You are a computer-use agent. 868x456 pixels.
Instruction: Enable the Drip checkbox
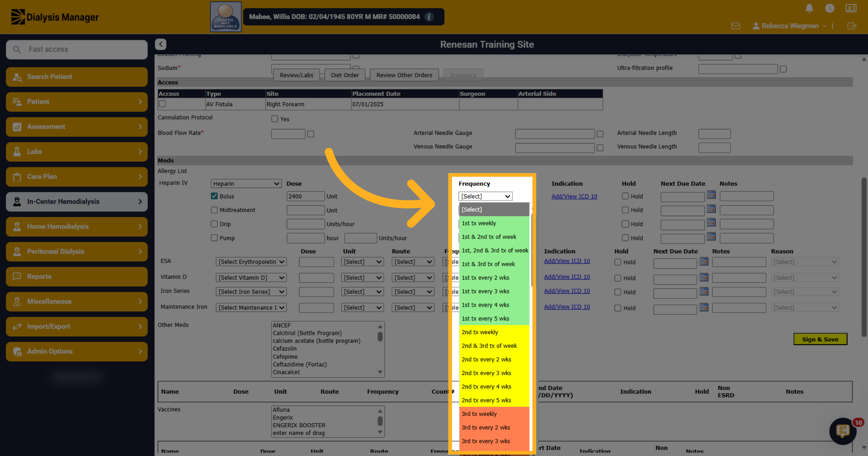point(214,224)
